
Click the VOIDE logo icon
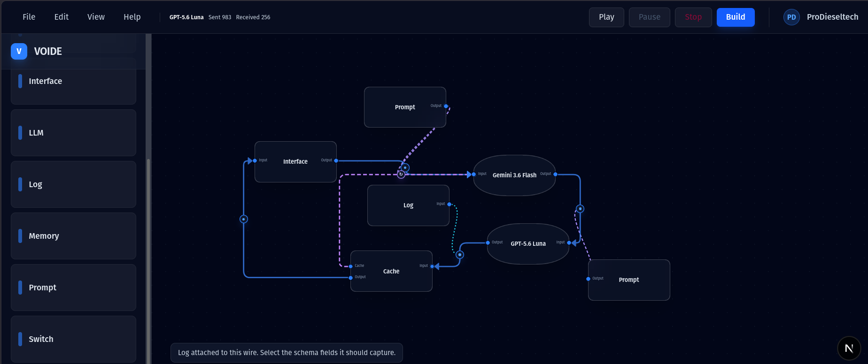(19, 51)
